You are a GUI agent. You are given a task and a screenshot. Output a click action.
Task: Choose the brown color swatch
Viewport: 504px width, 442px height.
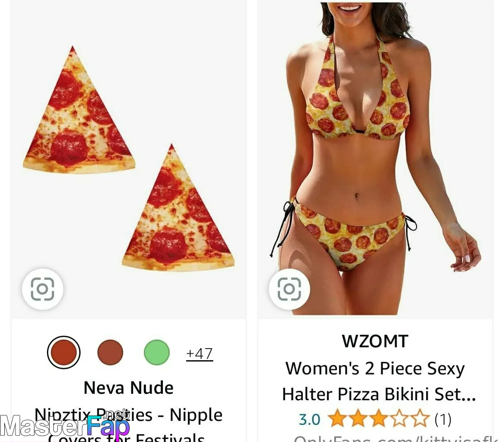coord(110,352)
